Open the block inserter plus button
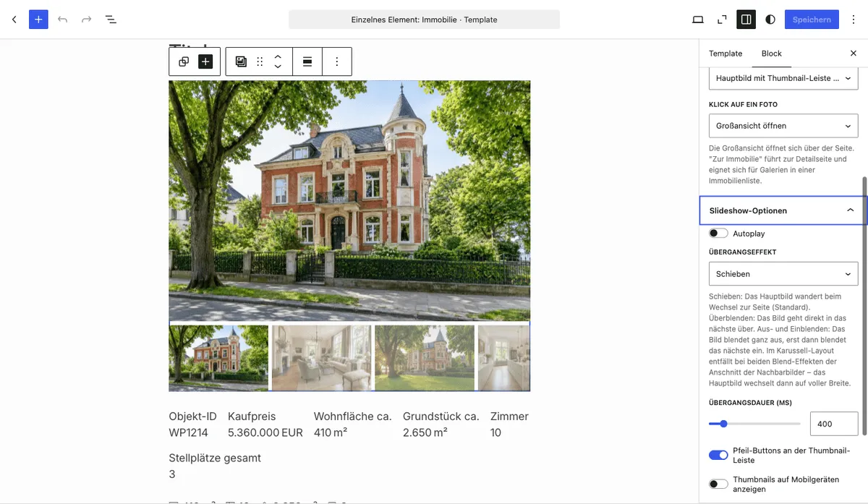Viewport: 868px width, 504px height. click(x=38, y=20)
